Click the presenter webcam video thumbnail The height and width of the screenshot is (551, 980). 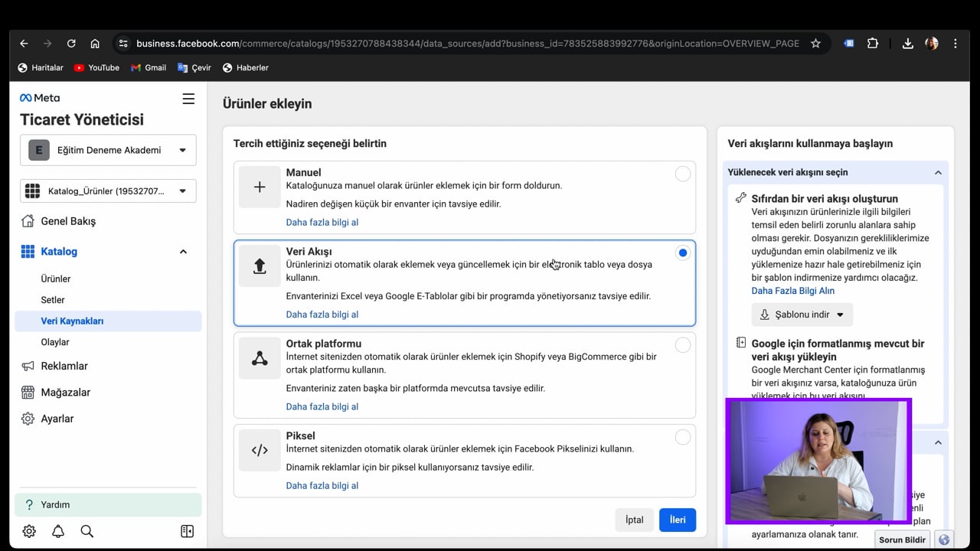pyautogui.click(x=818, y=461)
